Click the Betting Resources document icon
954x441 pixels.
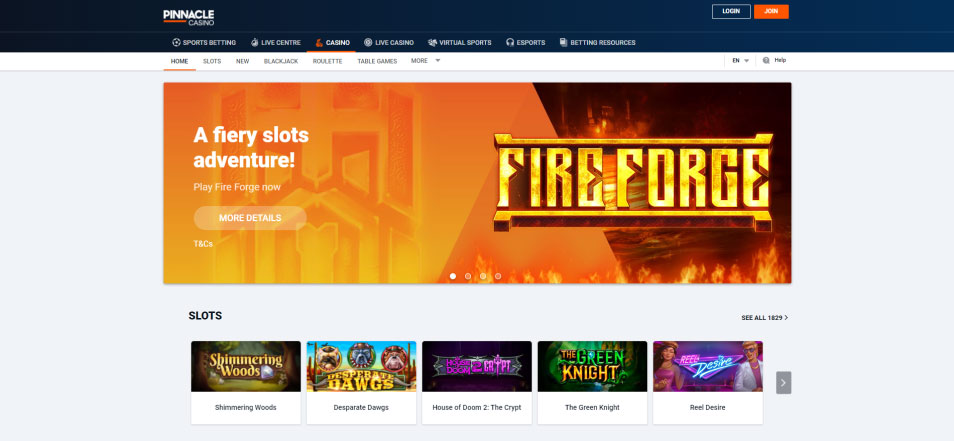point(563,43)
